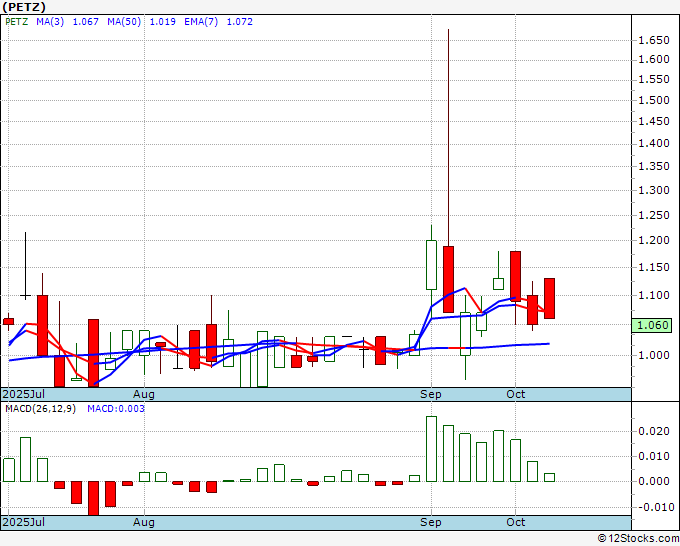The height and width of the screenshot is (546, 680).
Task: Click 2025Jul on the price chart timeline
Action: pos(23,394)
